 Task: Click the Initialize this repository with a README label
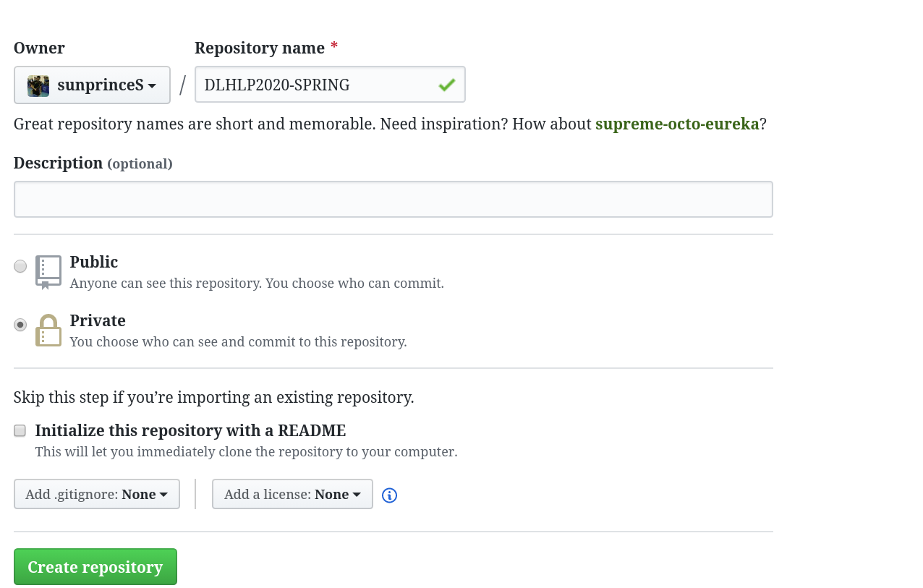tap(190, 431)
